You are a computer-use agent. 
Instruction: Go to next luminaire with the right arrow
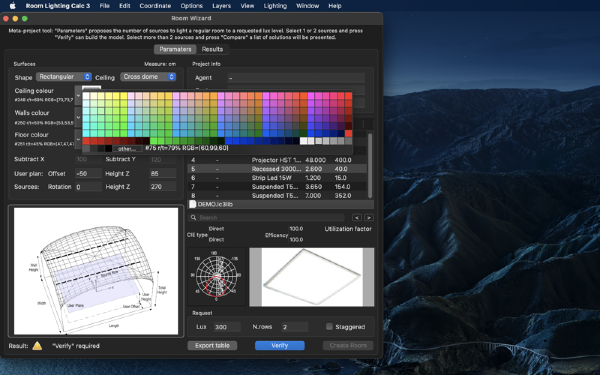(x=368, y=217)
